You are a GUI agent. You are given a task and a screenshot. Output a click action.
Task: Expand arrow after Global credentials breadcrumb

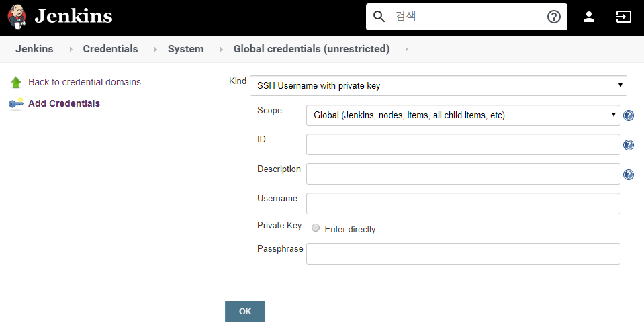pos(406,49)
